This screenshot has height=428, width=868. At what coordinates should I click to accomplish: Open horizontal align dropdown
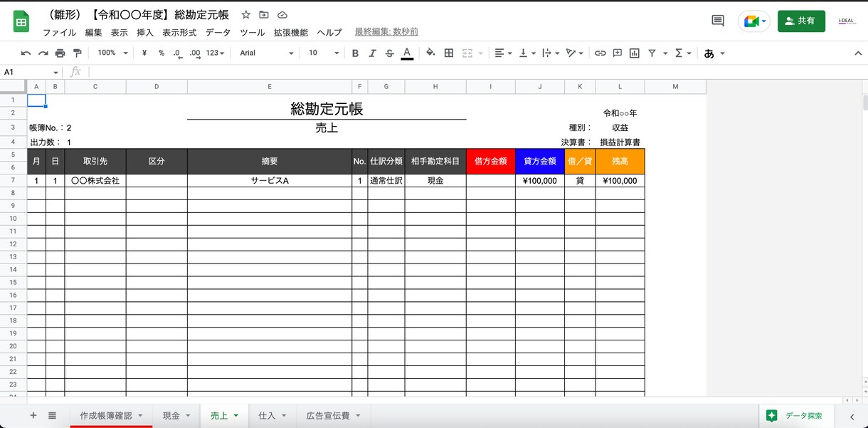pyautogui.click(x=503, y=53)
